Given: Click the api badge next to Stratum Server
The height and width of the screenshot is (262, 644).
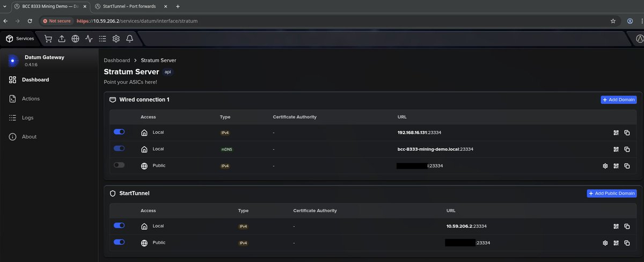Looking at the screenshot, I should [167, 72].
